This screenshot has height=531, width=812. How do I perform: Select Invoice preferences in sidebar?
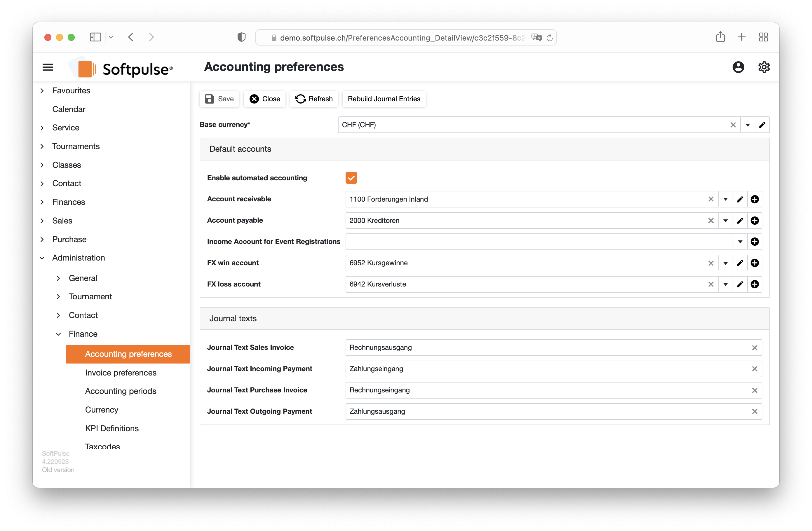pyautogui.click(x=121, y=372)
